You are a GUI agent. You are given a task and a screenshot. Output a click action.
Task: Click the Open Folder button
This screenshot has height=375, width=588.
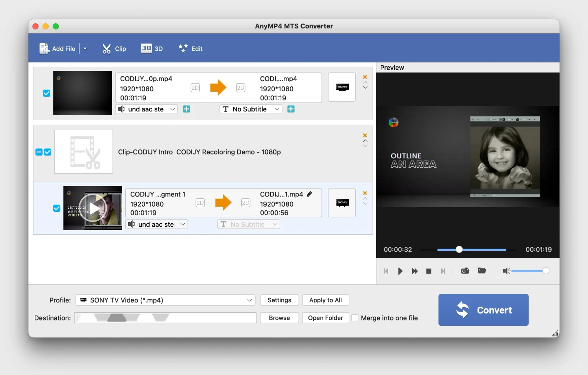326,318
